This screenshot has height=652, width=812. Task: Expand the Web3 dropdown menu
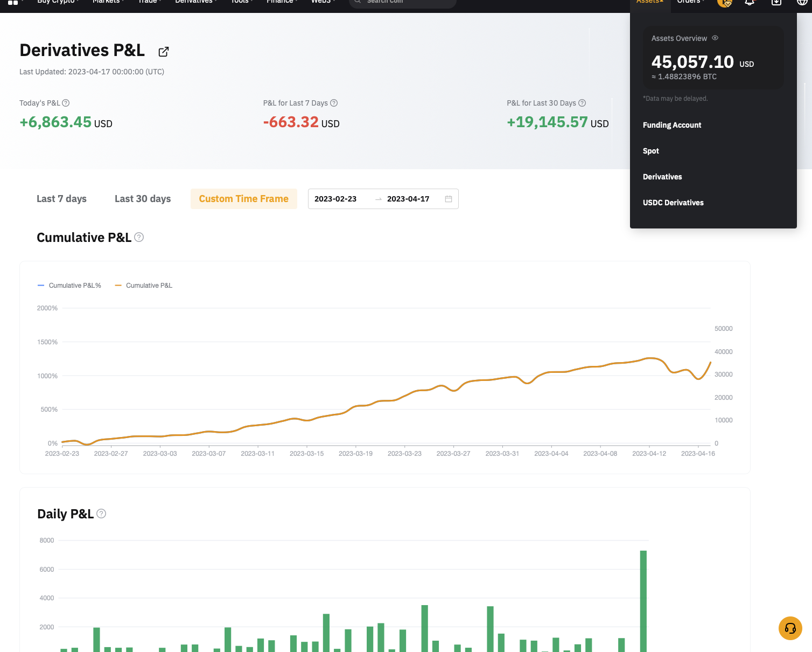pos(323,2)
